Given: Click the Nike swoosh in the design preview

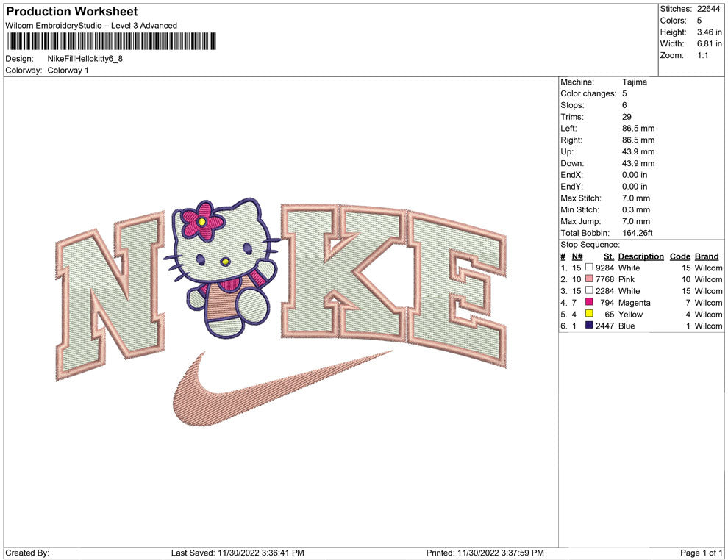Looking at the screenshot, I should 283,388.
